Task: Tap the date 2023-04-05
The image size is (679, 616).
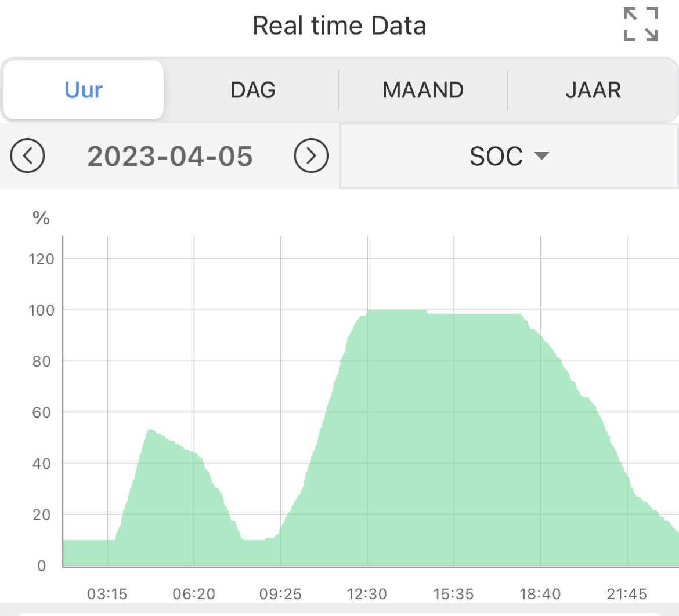Action: tap(169, 156)
